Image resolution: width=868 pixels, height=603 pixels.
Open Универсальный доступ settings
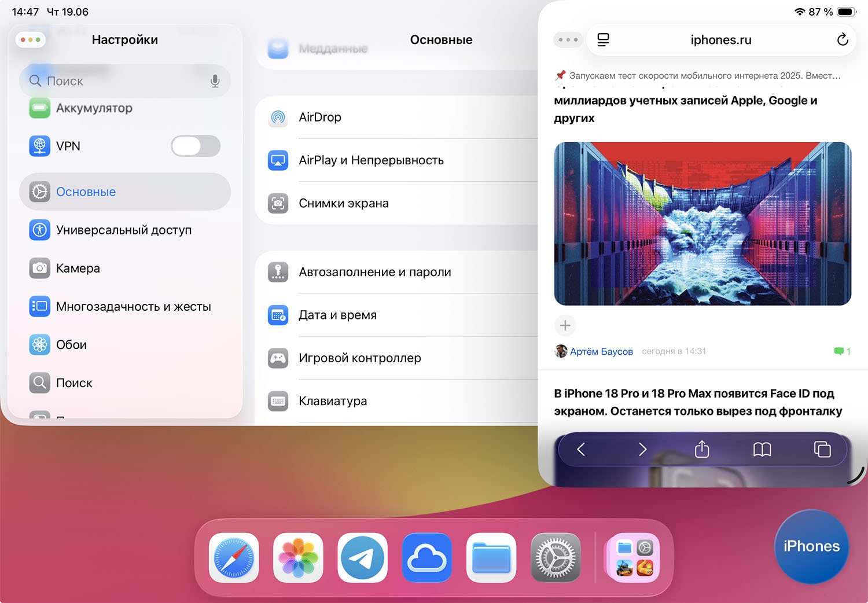point(125,230)
